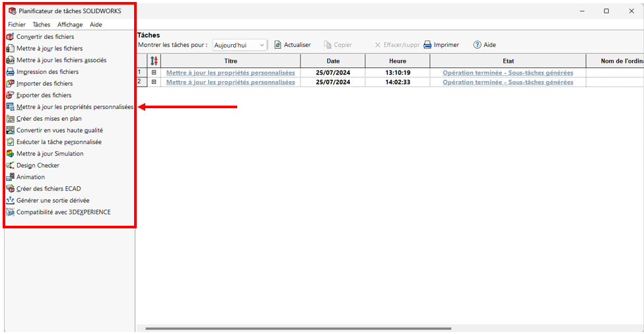Click the Impression des fichiers printer icon
644x334 pixels.
click(10, 72)
